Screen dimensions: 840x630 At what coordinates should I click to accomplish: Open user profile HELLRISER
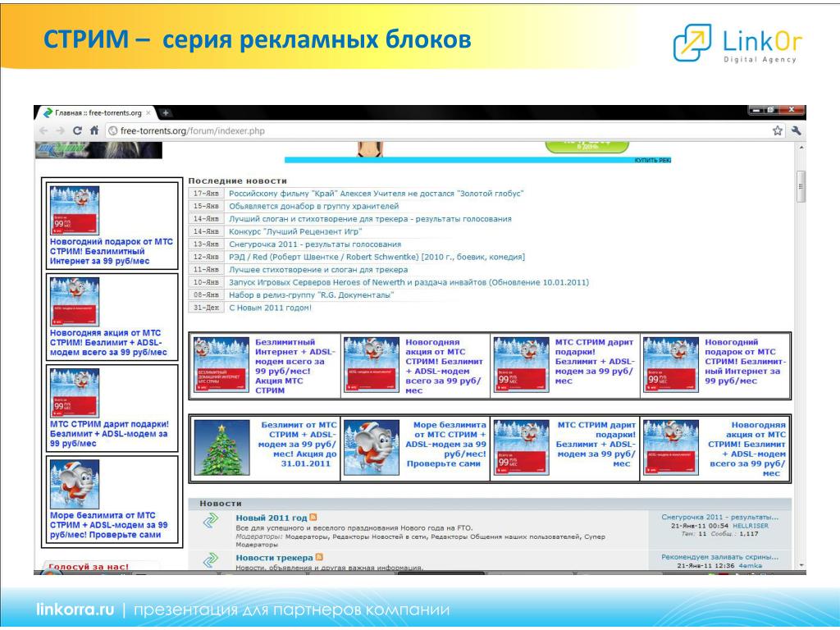(x=751, y=526)
